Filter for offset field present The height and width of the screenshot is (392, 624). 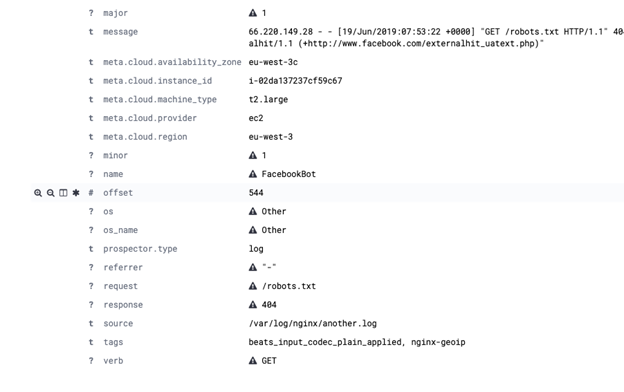pyautogui.click(x=76, y=193)
